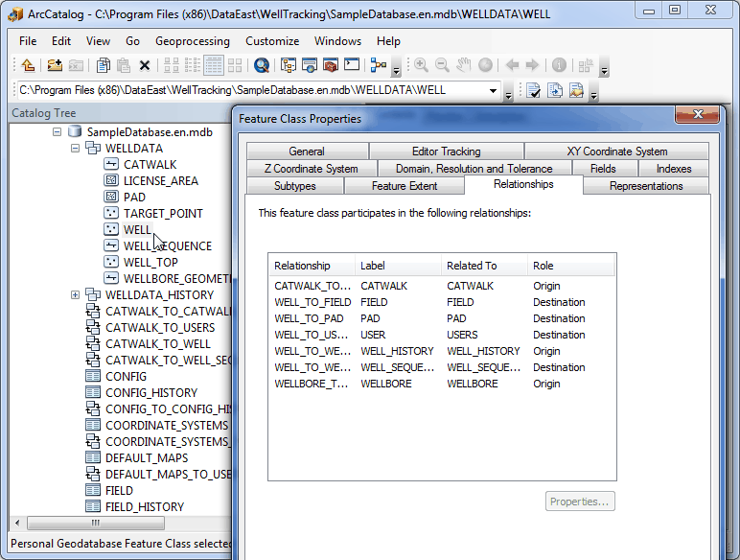This screenshot has width=740, height=560.
Task: Click the Catalog Tree scroll left arrow
Action: pos(17,523)
